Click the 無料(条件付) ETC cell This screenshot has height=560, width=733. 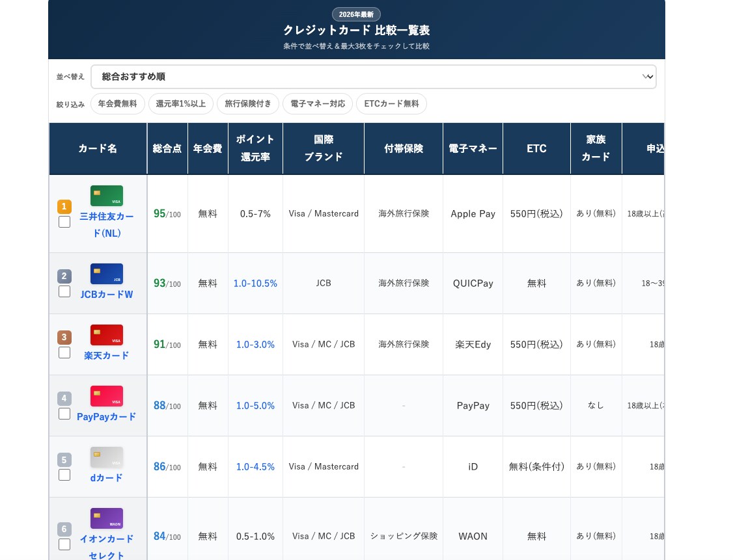coord(536,467)
